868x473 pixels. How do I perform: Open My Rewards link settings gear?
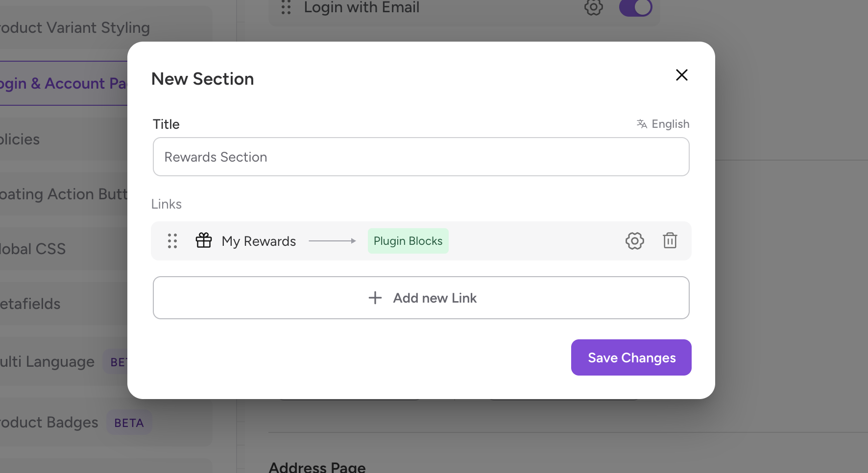click(x=634, y=241)
